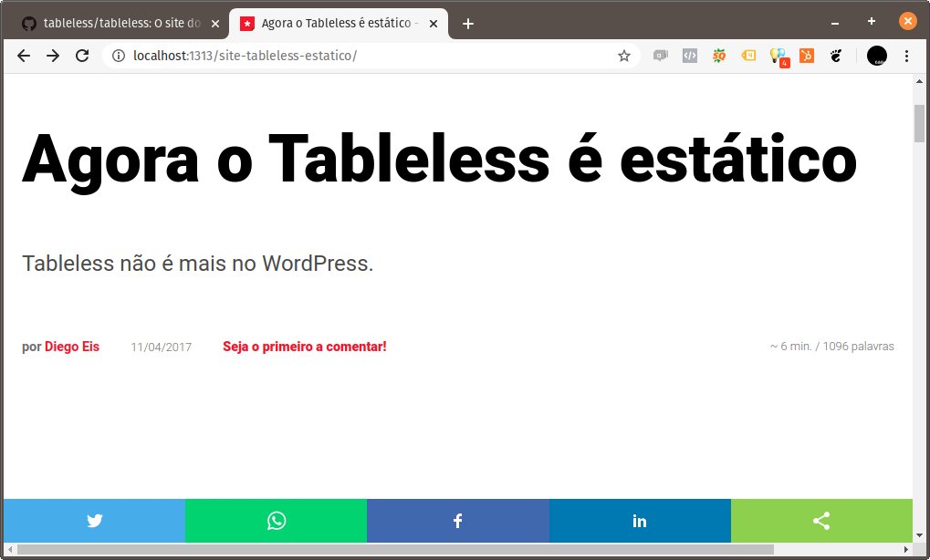
Task: Go back to the previous page
Action: [x=23, y=56]
